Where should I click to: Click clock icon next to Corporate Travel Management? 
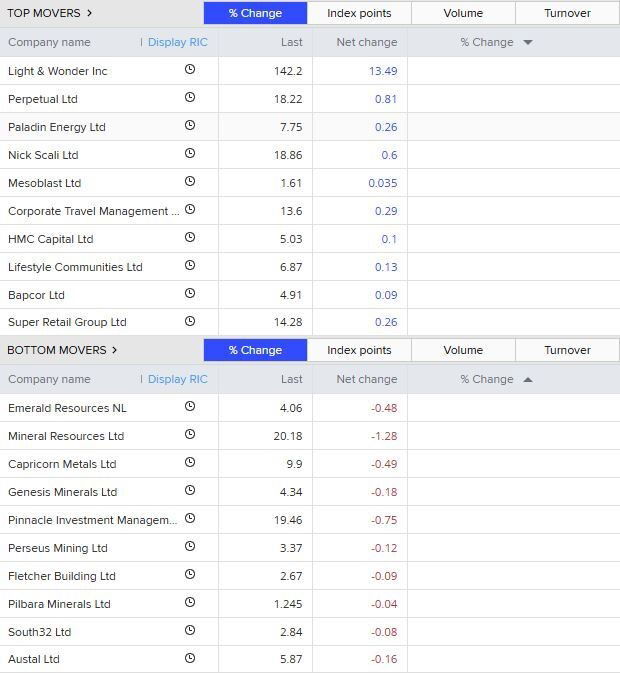[190, 209]
